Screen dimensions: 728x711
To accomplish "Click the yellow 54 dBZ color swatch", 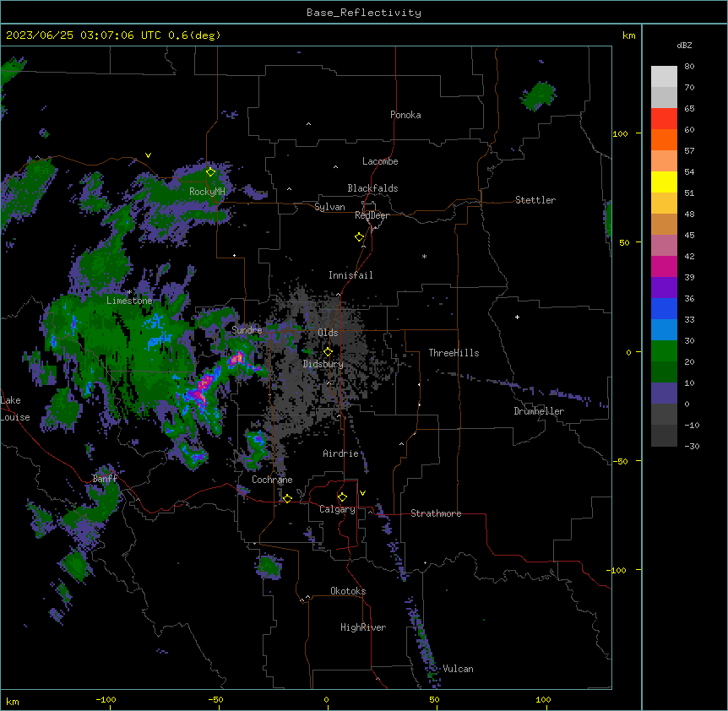I will pyautogui.click(x=664, y=182).
